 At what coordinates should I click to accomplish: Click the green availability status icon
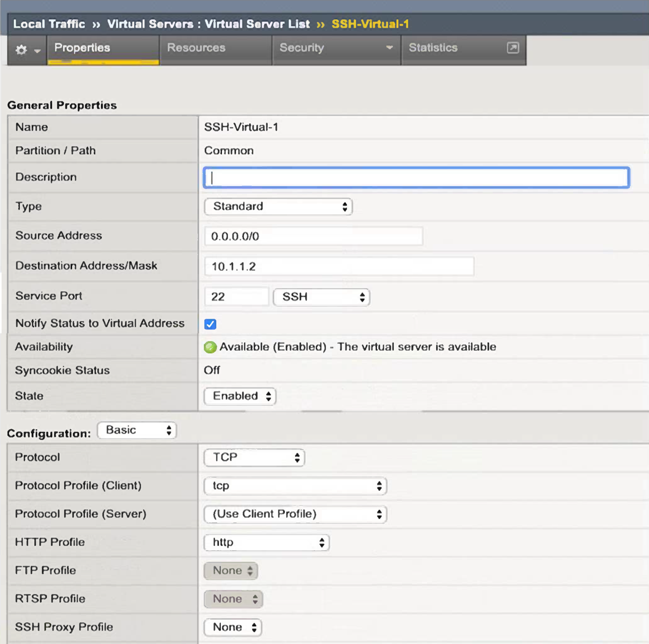point(210,347)
